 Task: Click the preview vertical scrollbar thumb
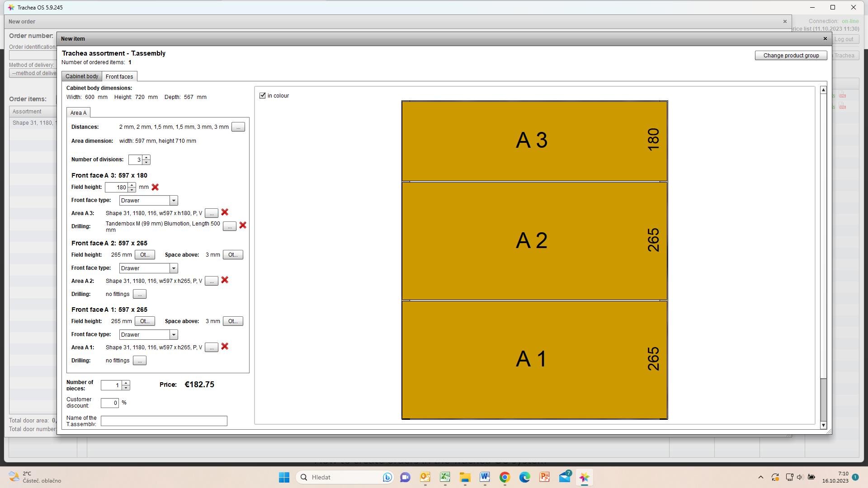[823, 399]
